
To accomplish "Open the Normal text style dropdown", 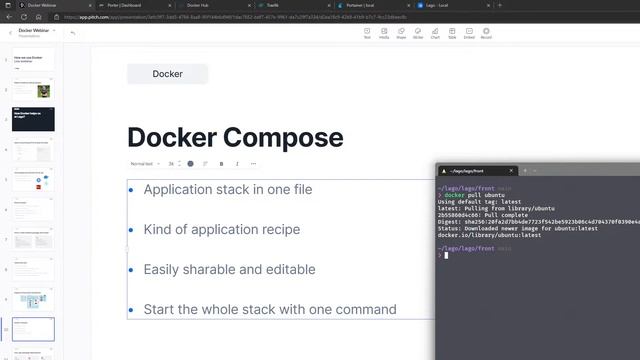I will pos(145,164).
